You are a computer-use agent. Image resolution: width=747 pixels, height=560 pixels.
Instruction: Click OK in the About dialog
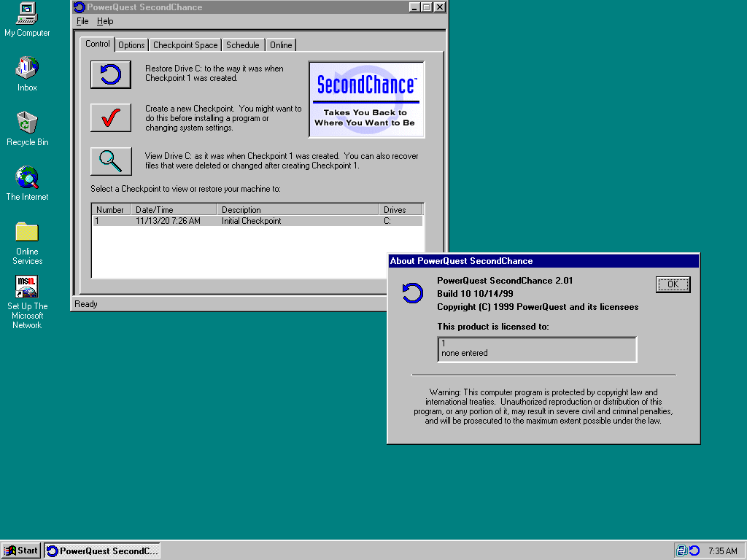pyautogui.click(x=673, y=284)
